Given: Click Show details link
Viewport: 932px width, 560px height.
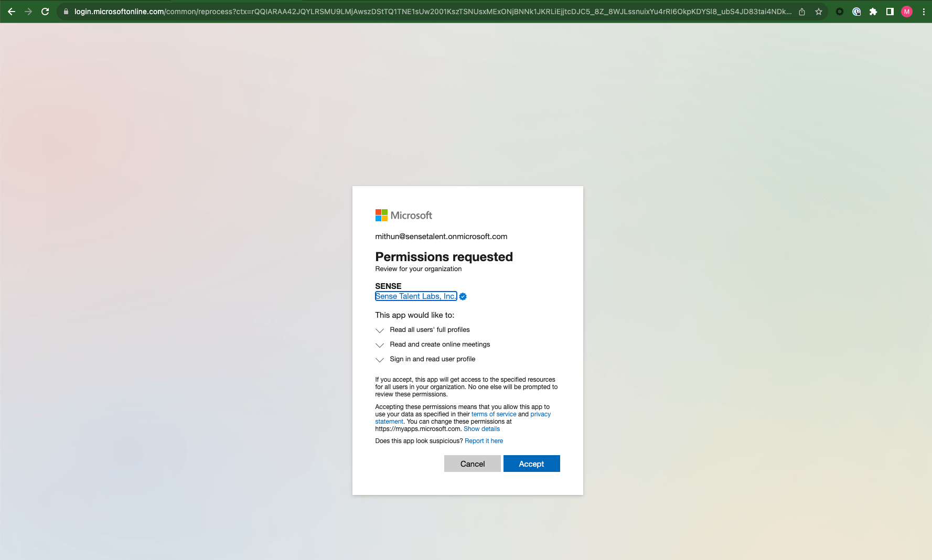Looking at the screenshot, I should tap(481, 428).
